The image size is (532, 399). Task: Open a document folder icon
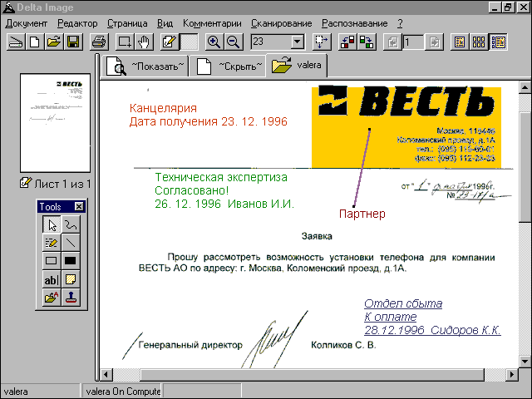click(x=53, y=42)
